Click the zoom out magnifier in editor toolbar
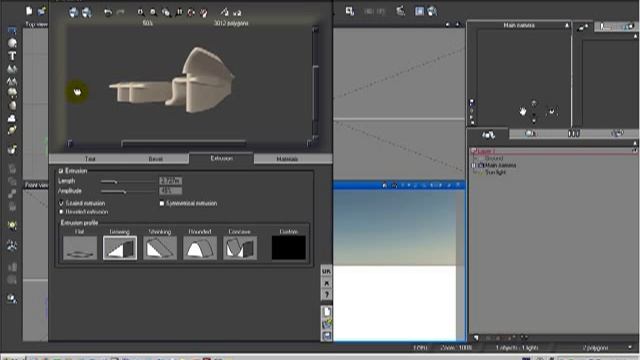Viewport: 640px width, 360px height. [153, 12]
